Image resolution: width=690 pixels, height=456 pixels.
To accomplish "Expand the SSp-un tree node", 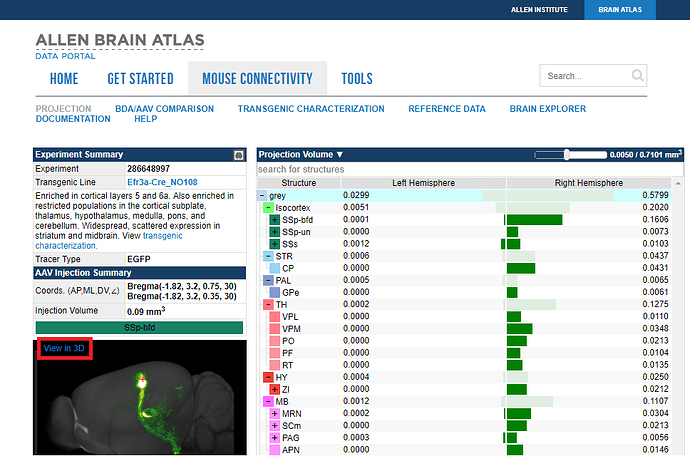I will pos(275,232).
